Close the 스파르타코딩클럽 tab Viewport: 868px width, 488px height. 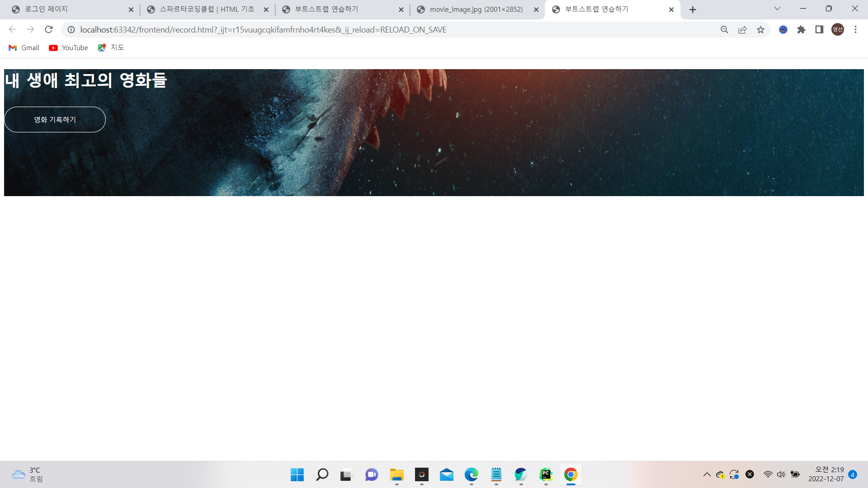coord(266,9)
